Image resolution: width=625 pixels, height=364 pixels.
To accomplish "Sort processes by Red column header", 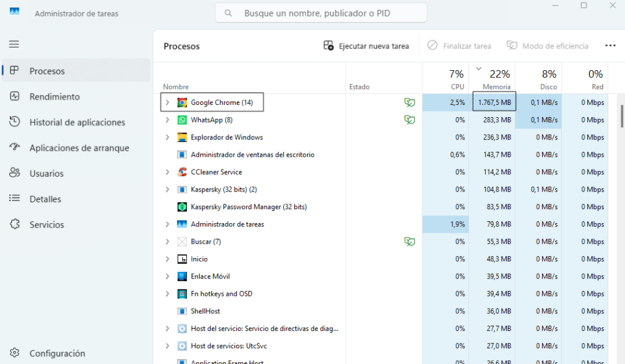I will (585, 78).
